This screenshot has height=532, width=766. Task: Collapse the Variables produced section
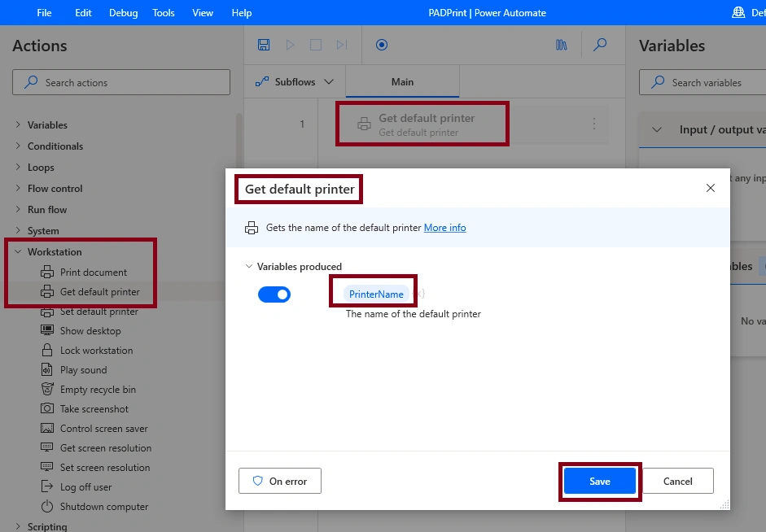[248, 267]
